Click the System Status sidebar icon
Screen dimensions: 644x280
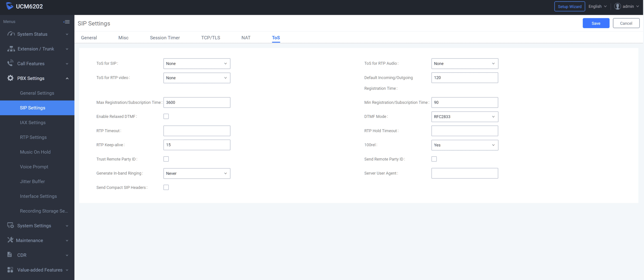[11, 34]
